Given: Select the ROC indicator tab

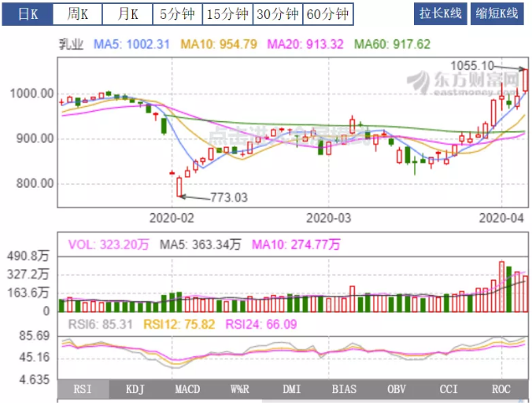Looking at the screenshot, I should click(x=501, y=389).
